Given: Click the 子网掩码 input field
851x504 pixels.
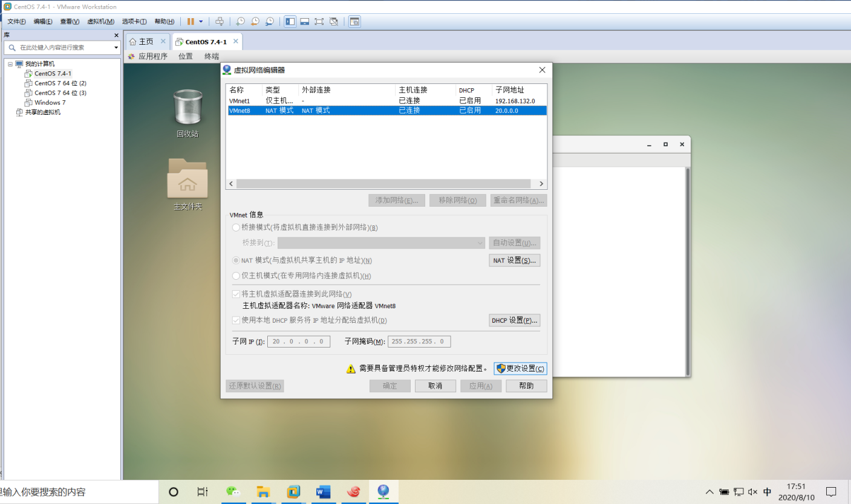Looking at the screenshot, I should (419, 341).
